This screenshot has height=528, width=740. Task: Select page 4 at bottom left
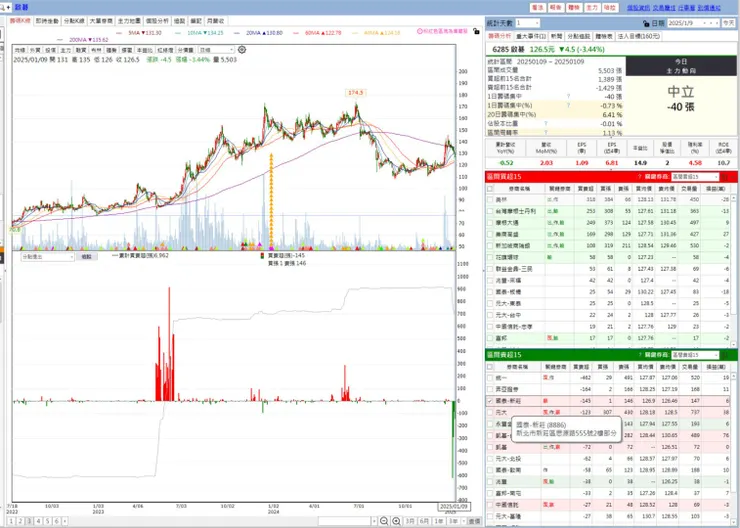[x=39, y=521]
